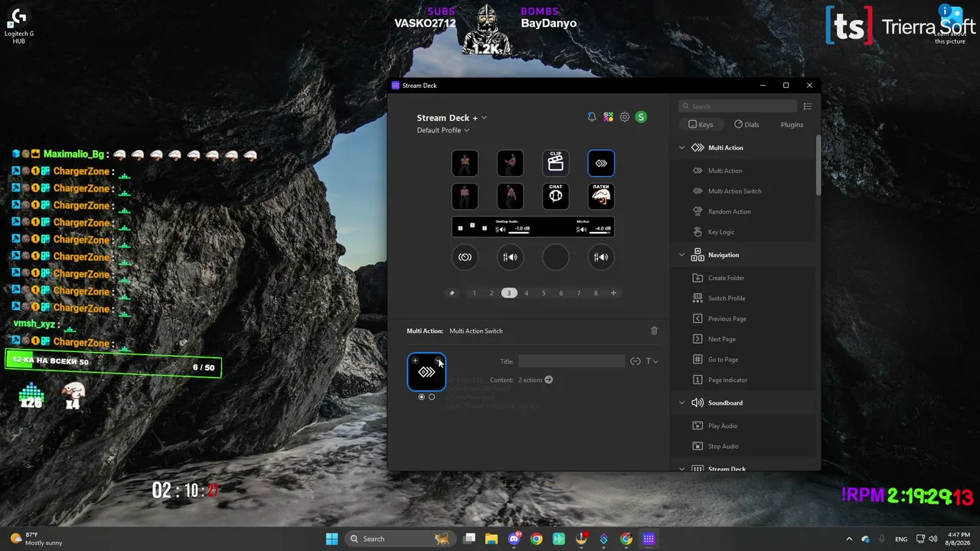Switch to the Dials tab
This screenshot has height=551, width=980.
pos(746,125)
